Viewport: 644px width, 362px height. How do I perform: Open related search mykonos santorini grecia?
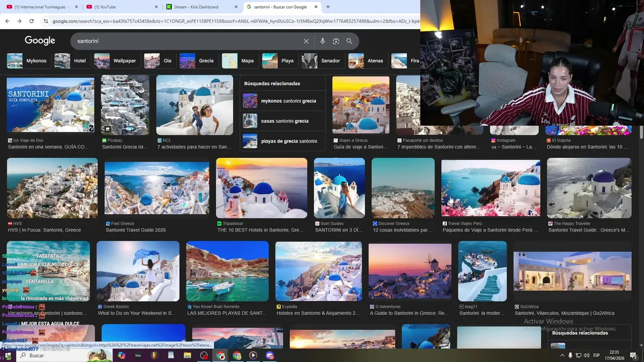[283, 101]
